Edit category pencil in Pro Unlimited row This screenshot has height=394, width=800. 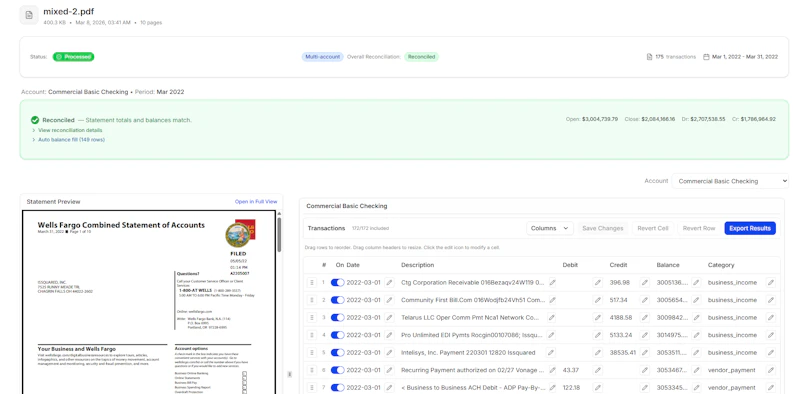[x=770, y=335]
